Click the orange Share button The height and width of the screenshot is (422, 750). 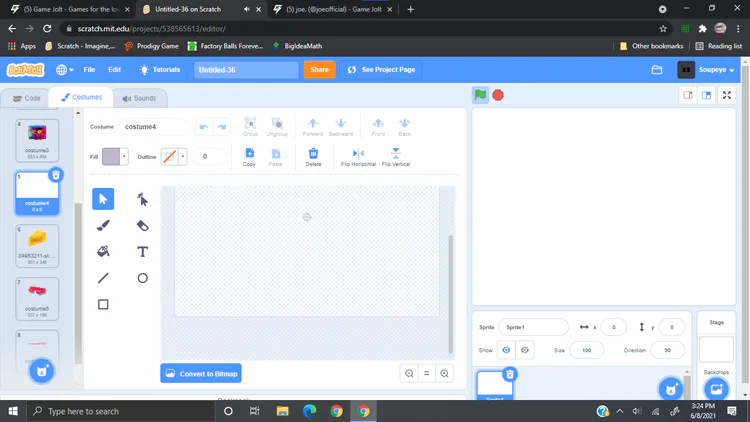pyautogui.click(x=319, y=70)
